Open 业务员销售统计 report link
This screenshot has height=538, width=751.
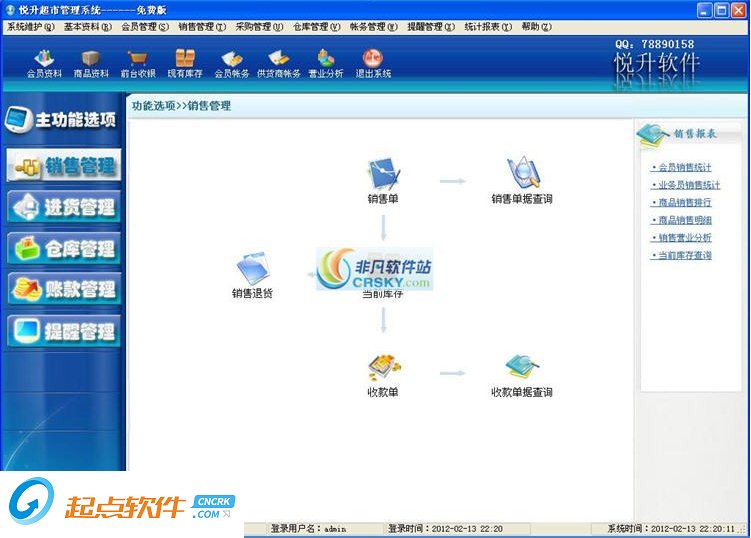click(685, 185)
